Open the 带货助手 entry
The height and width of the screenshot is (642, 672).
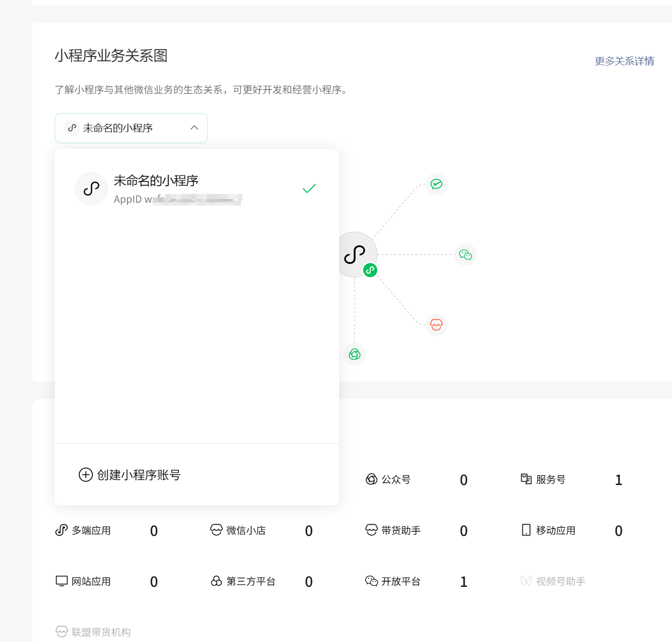tap(401, 530)
